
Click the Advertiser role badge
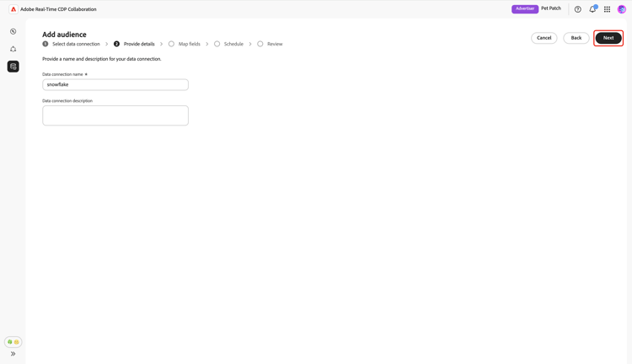tap(525, 9)
